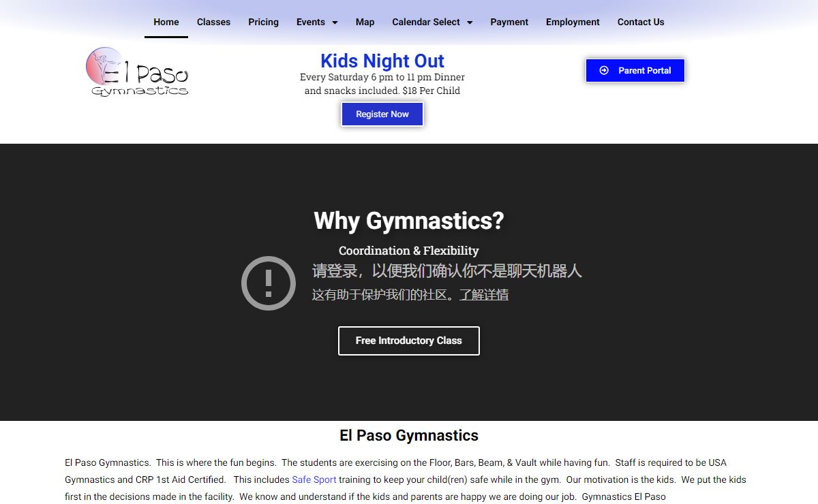The image size is (818, 504).
Task: Click the exclamation warning icon
Action: tap(269, 283)
